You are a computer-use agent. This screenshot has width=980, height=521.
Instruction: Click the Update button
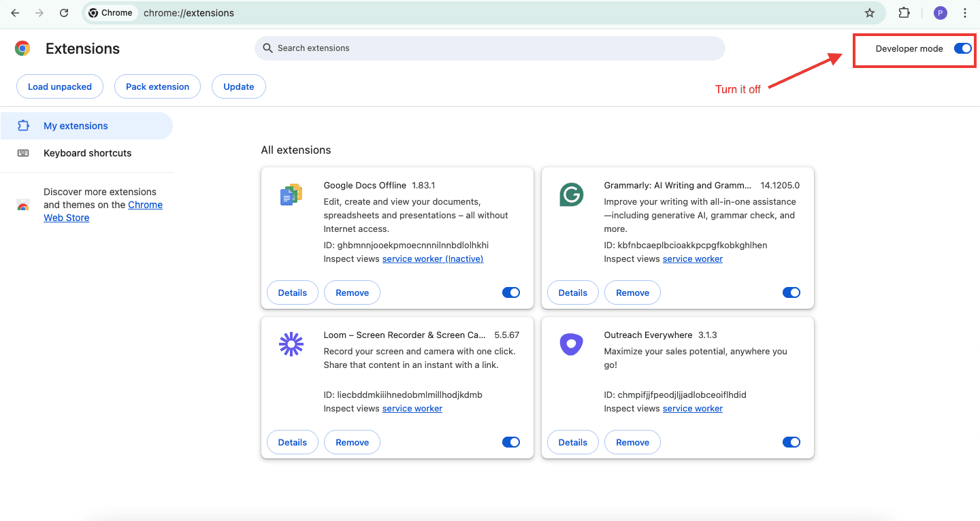[x=239, y=86]
